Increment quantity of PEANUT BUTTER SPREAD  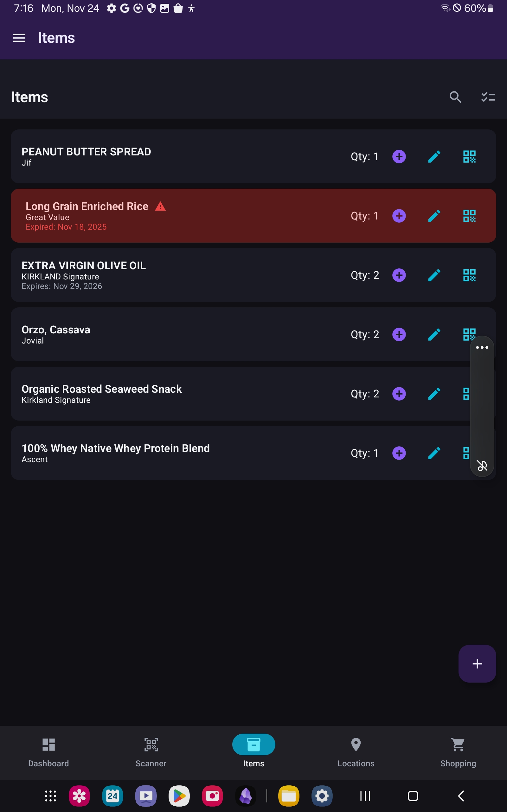(x=399, y=156)
